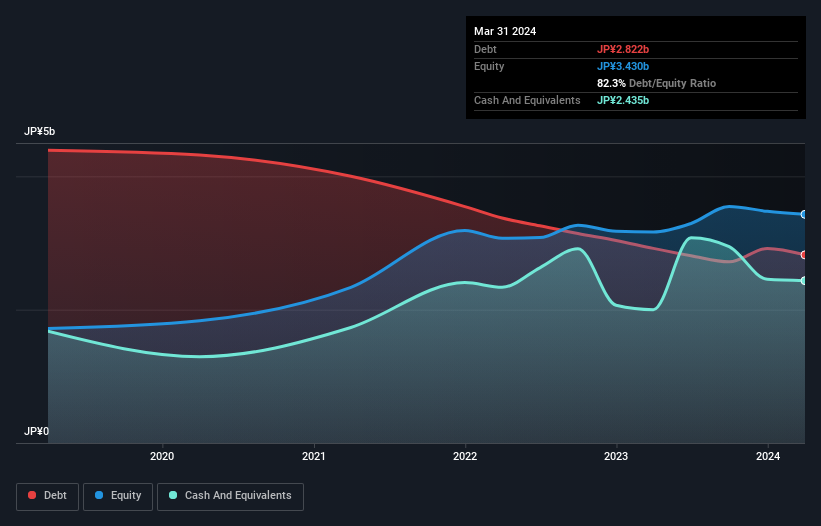The image size is (821, 526).
Task: Click the teal Cash end-point marker
Action: 804,281
